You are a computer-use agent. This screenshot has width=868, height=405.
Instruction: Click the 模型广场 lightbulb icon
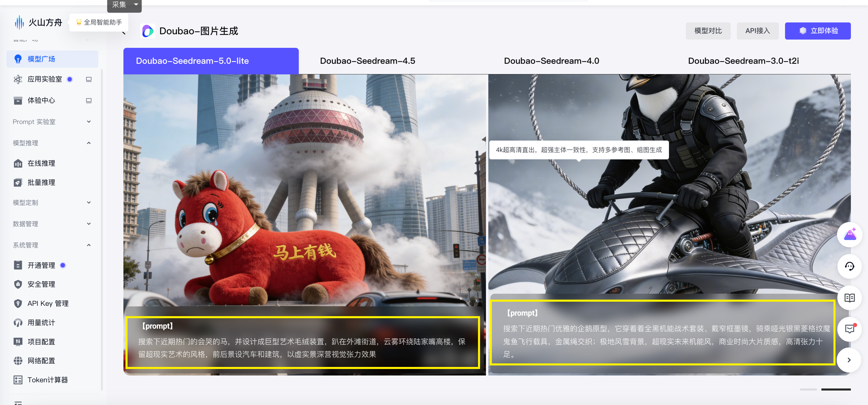coord(18,59)
